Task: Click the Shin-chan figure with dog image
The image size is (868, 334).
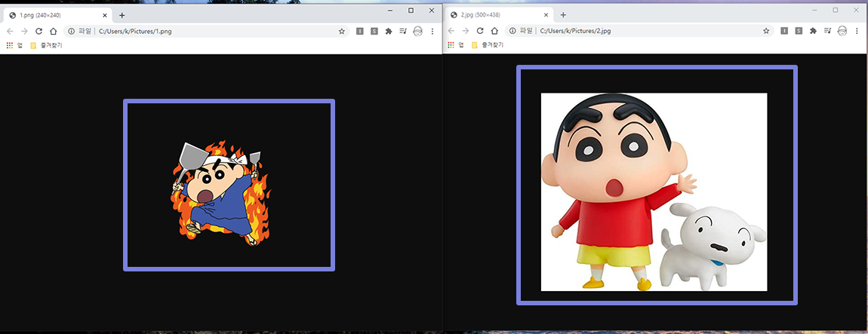Action: (x=654, y=192)
